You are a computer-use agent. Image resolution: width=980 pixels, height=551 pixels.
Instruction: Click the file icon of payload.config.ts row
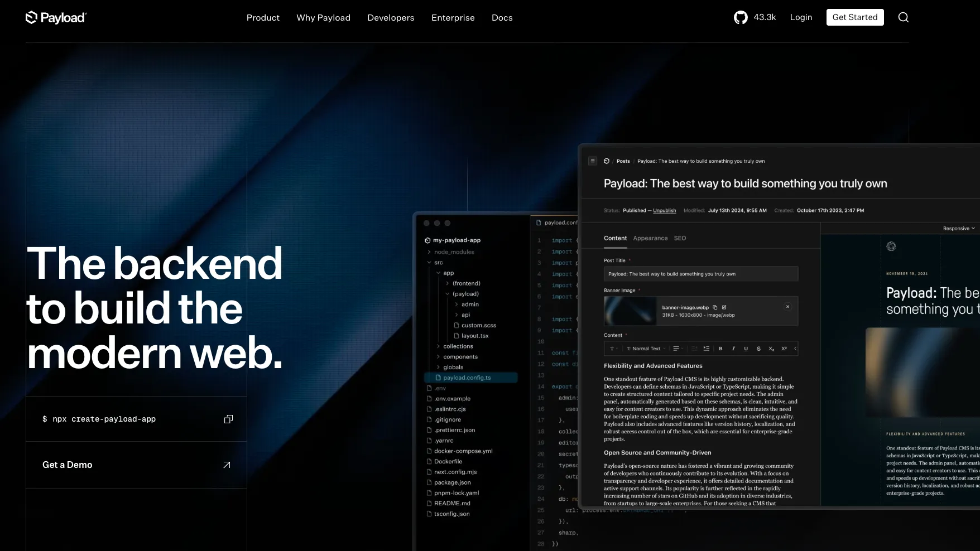(438, 378)
